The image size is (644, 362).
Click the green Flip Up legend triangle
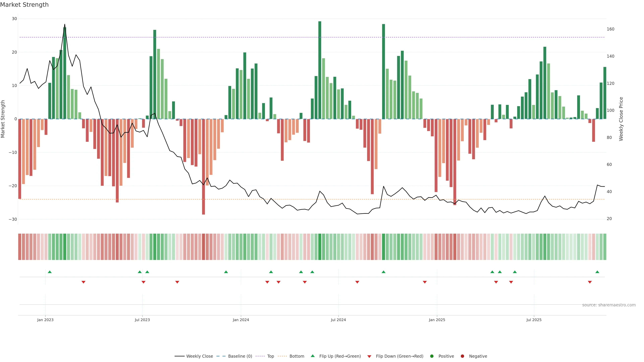[x=312, y=356]
